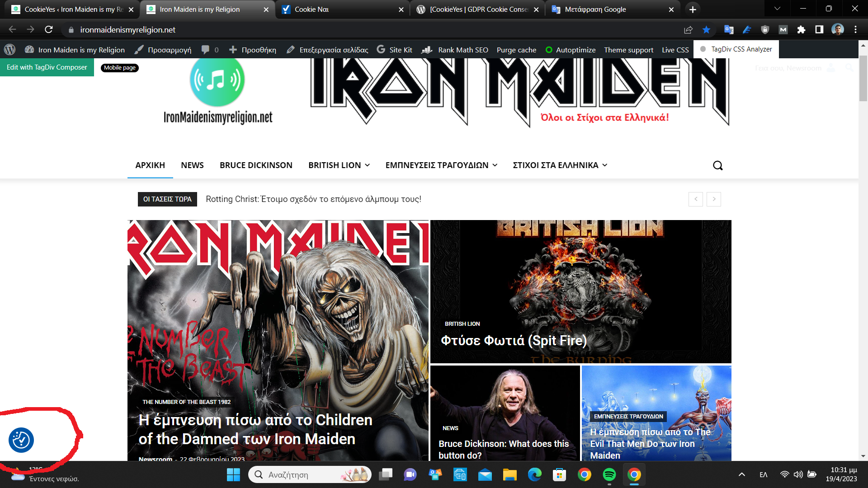The height and width of the screenshot is (488, 868).
Task: Toggle Chrome side panel icon
Action: 819,30
